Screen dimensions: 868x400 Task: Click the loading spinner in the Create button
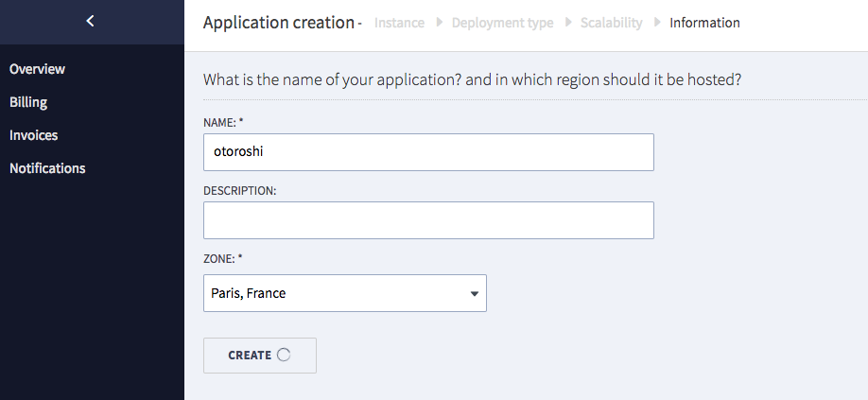(283, 355)
